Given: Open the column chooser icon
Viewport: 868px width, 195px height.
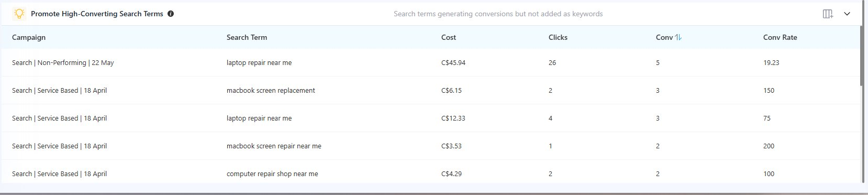Looking at the screenshot, I should (828, 14).
